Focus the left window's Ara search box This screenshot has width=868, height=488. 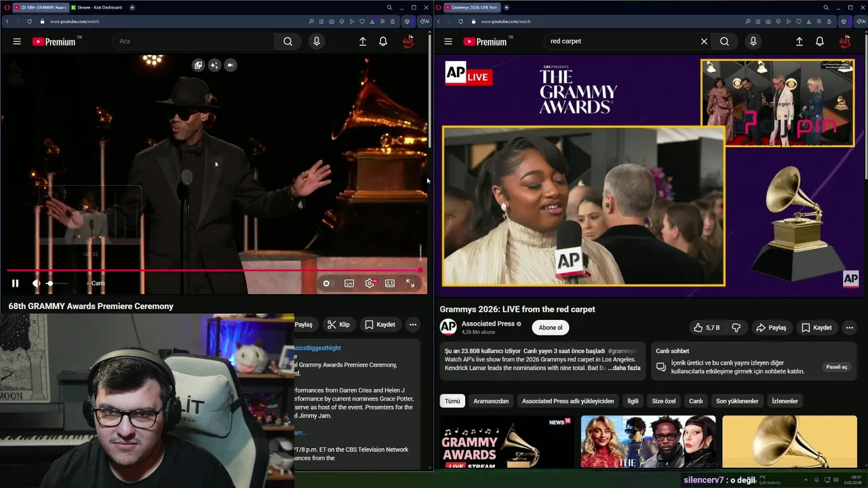coord(193,41)
